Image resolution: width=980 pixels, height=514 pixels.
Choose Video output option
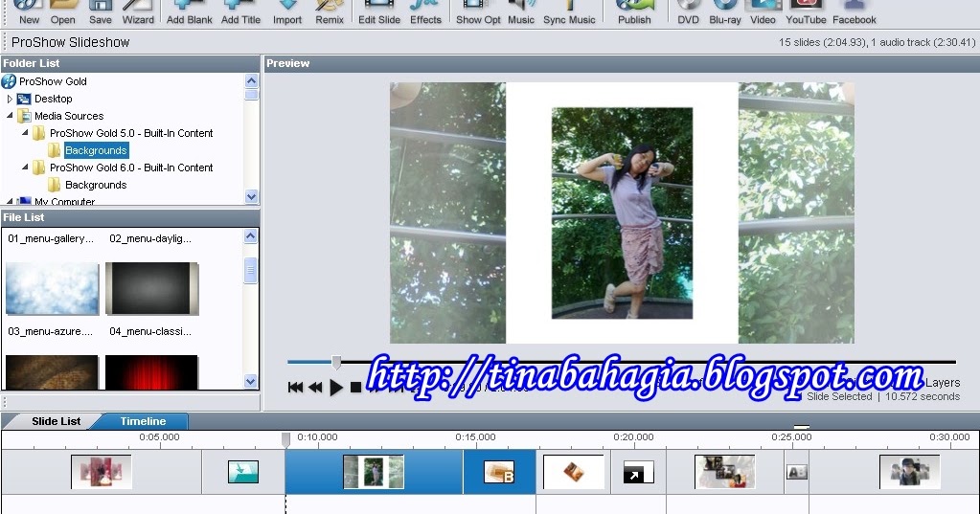(x=763, y=12)
